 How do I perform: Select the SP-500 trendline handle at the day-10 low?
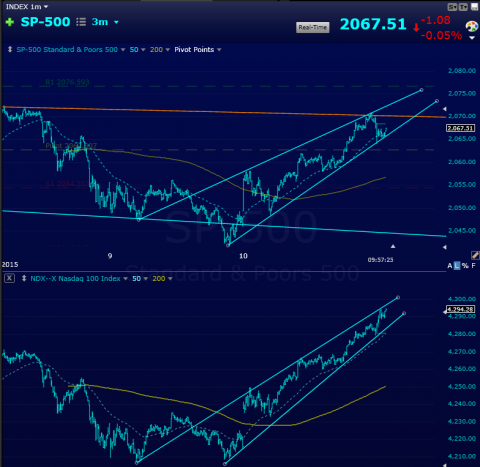pyautogui.click(x=228, y=246)
